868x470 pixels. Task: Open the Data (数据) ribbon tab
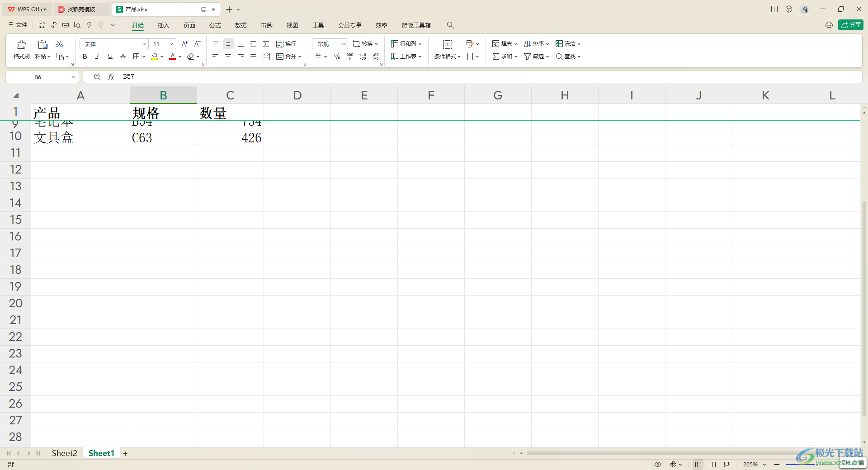pos(241,25)
